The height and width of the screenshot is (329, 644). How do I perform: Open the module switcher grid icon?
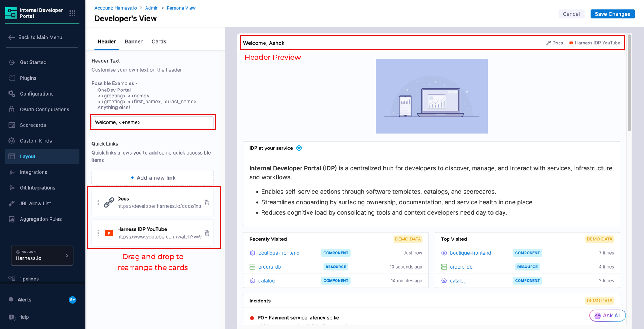72,13
